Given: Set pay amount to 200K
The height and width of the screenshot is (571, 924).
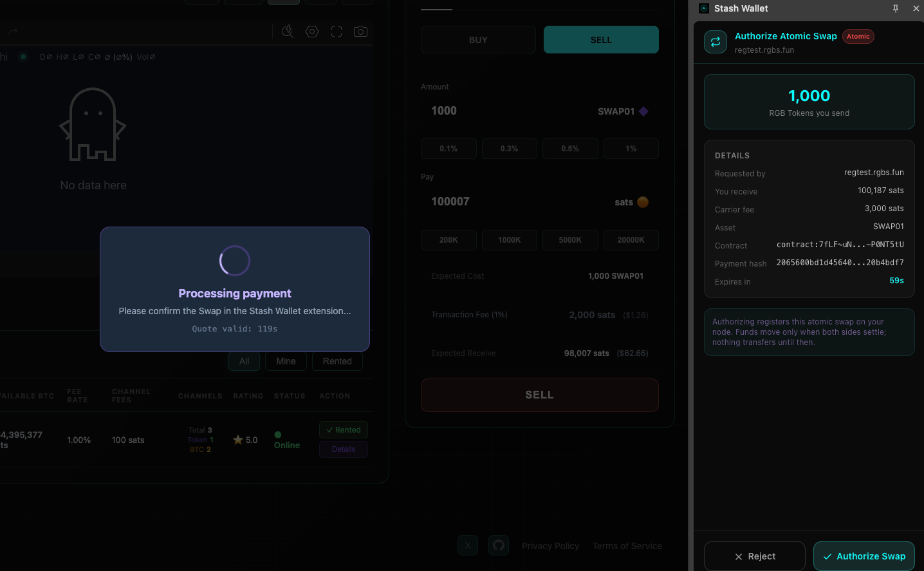Looking at the screenshot, I should pyautogui.click(x=448, y=240).
